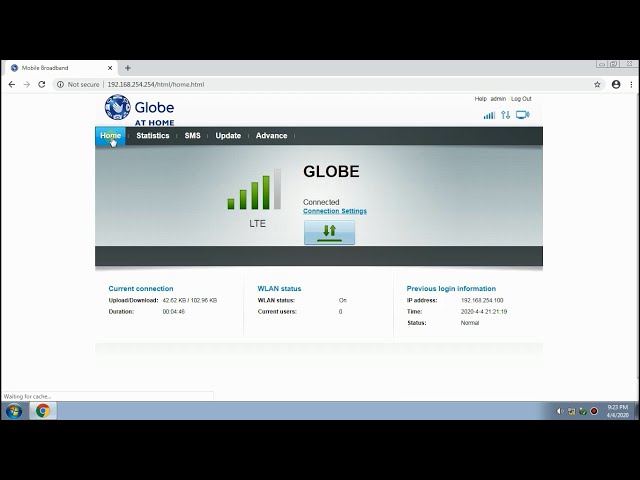Screen dimensions: 640x480
Task: Click the flag-like system tray icon
Action: pos(583,411)
